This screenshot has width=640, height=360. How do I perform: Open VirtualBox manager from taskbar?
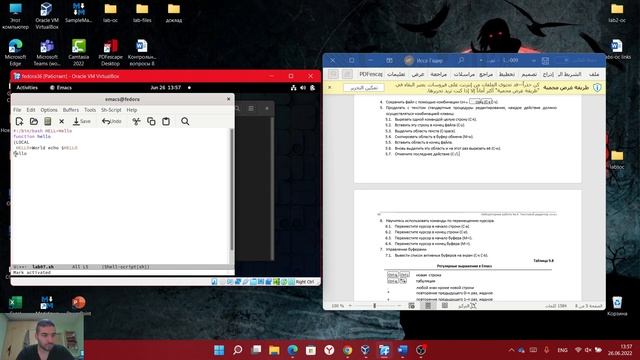[x=366, y=350]
